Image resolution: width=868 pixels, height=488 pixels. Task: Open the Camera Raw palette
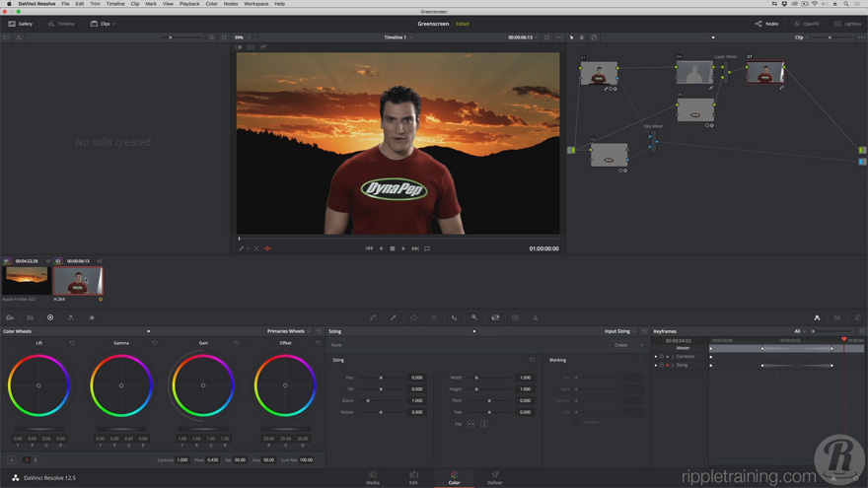10,317
